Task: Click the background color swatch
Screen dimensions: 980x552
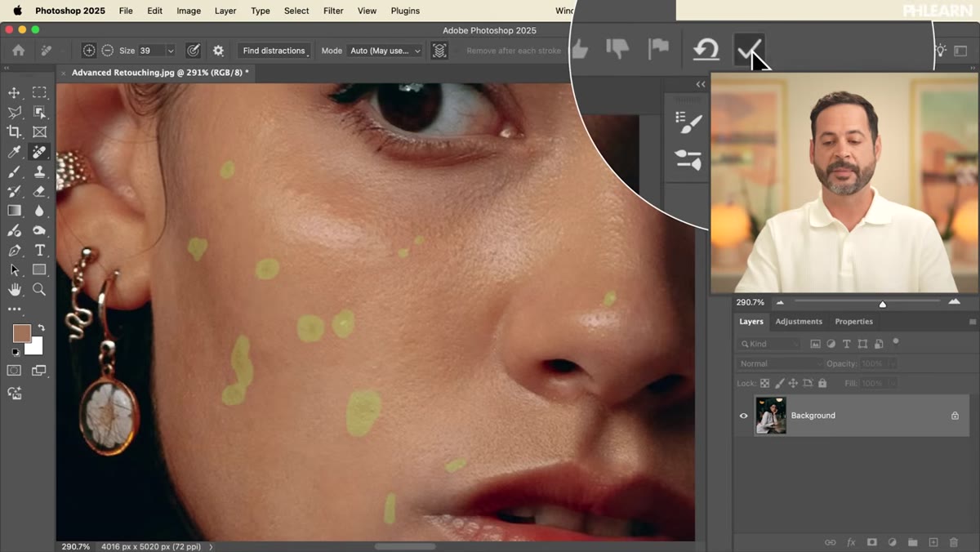Action: (36, 348)
